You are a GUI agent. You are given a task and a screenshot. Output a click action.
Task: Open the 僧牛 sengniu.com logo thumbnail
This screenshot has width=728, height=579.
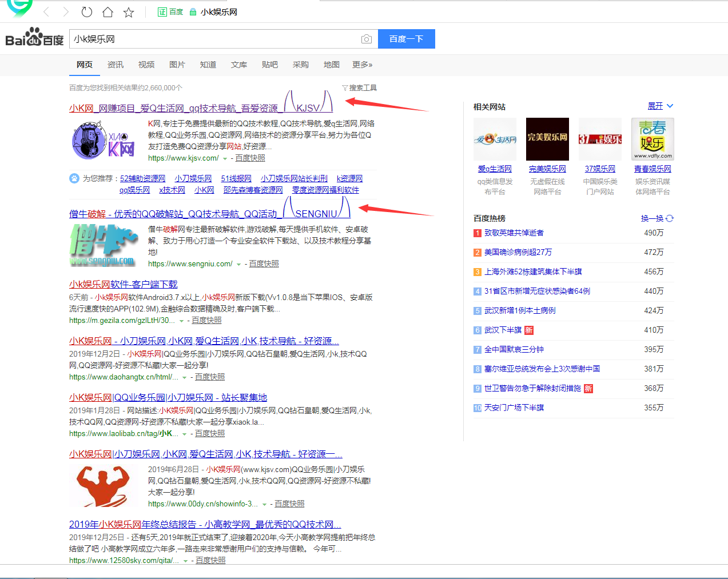[103, 245]
